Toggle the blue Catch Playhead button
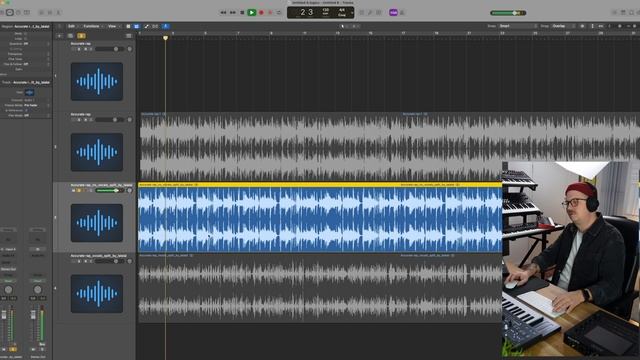The width and height of the screenshot is (640, 360). pyautogui.click(x=166, y=26)
